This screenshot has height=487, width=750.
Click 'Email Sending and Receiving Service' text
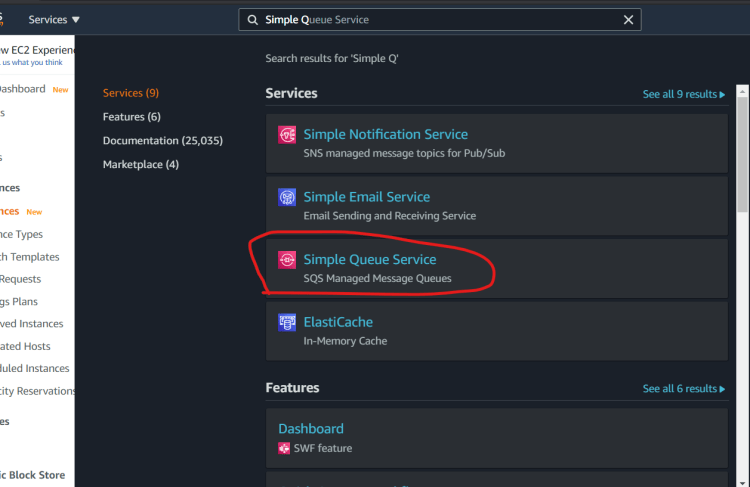click(389, 216)
